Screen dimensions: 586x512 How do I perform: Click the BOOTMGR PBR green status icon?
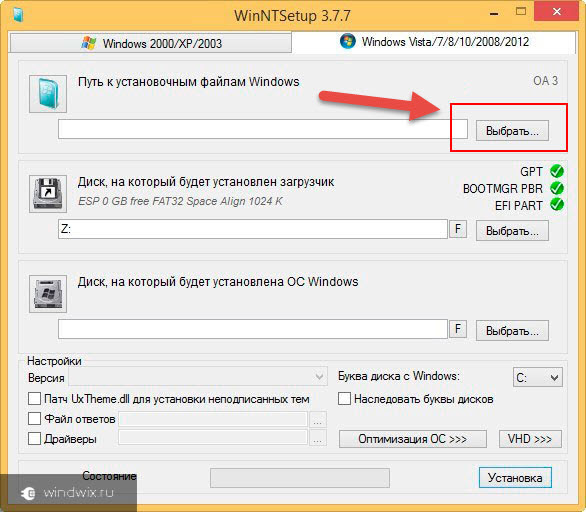(x=557, y=188)
